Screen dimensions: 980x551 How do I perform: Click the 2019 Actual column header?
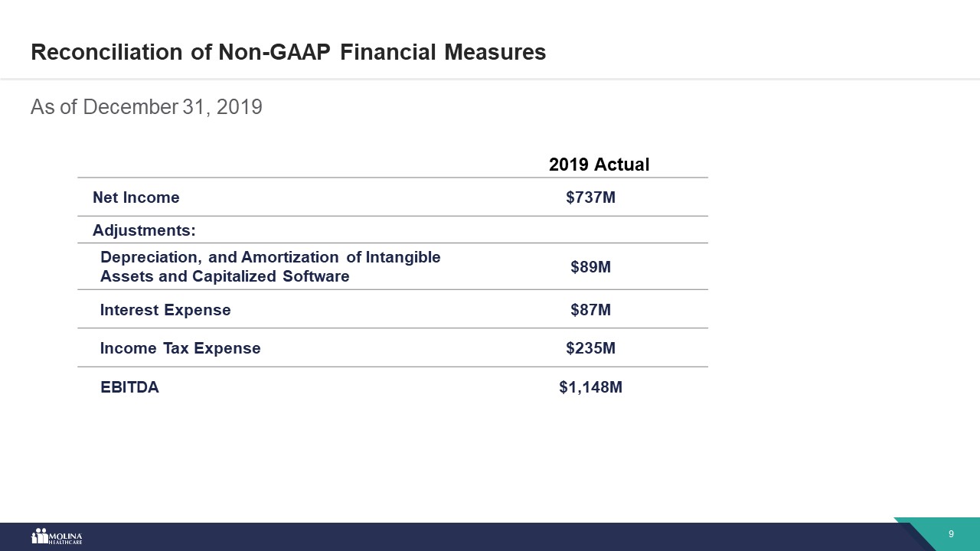pos(599,165)
